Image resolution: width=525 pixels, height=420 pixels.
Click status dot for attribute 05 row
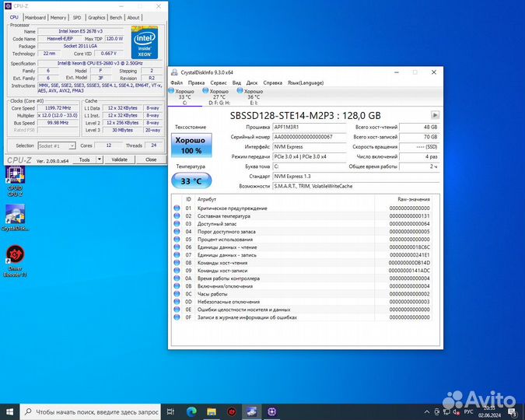(177, 239)
